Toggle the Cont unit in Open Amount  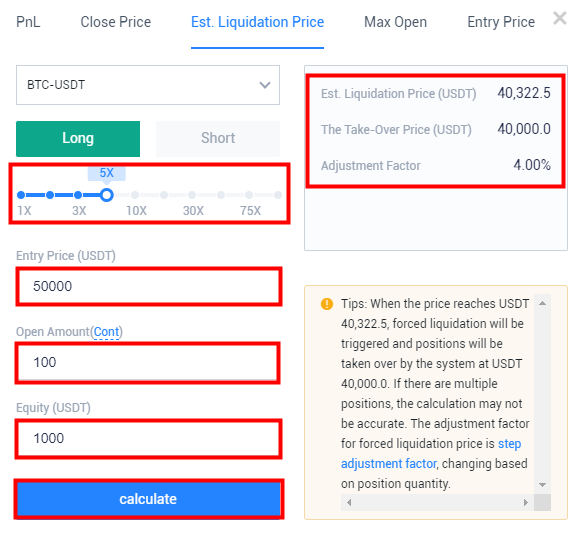point(107,332)
